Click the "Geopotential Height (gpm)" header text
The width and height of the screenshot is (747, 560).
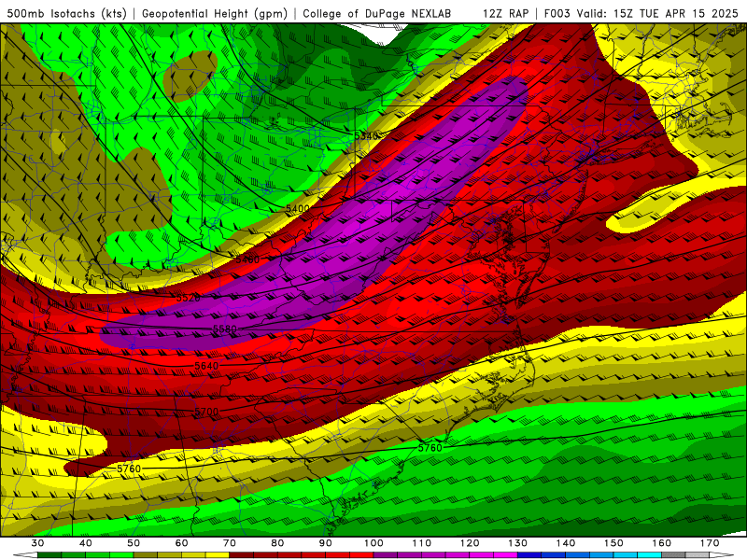tap(215, 14)
